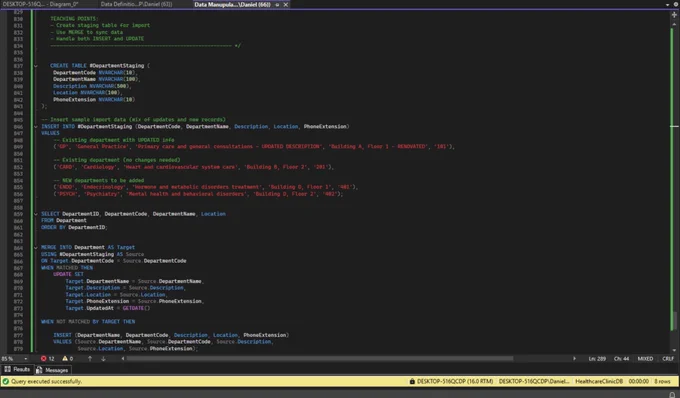
Task: Click the horizontal scrollbar thumb
Action: (320, 359)
